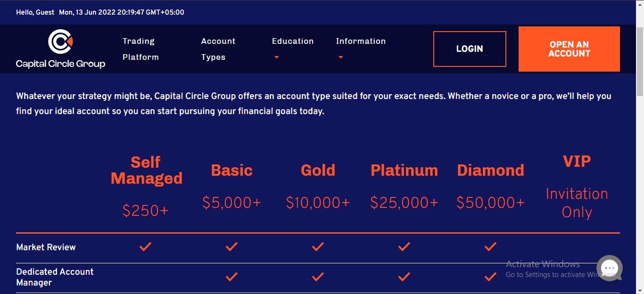Click Market Review checkmark under Platinum

pos(404,246)
